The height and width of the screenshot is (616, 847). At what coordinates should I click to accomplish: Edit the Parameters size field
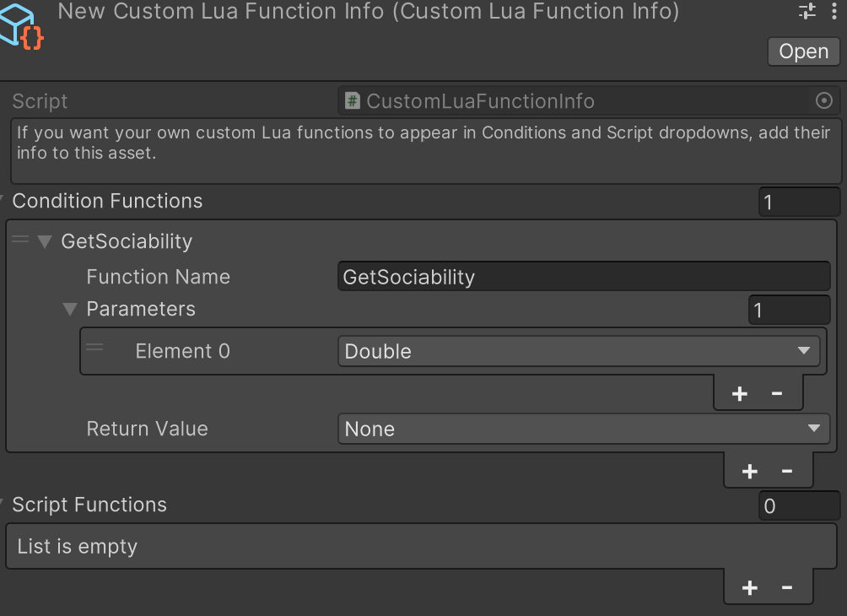(789, 310)
